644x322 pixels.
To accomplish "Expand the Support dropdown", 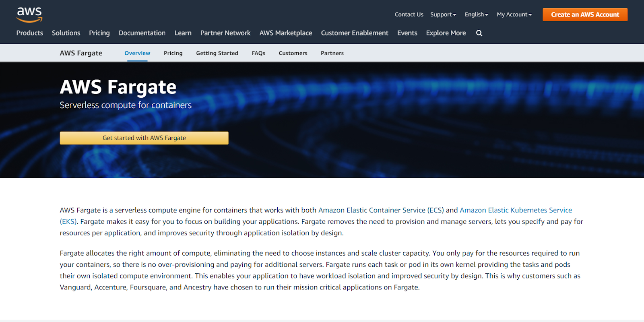I will click(x=443, y=14).
